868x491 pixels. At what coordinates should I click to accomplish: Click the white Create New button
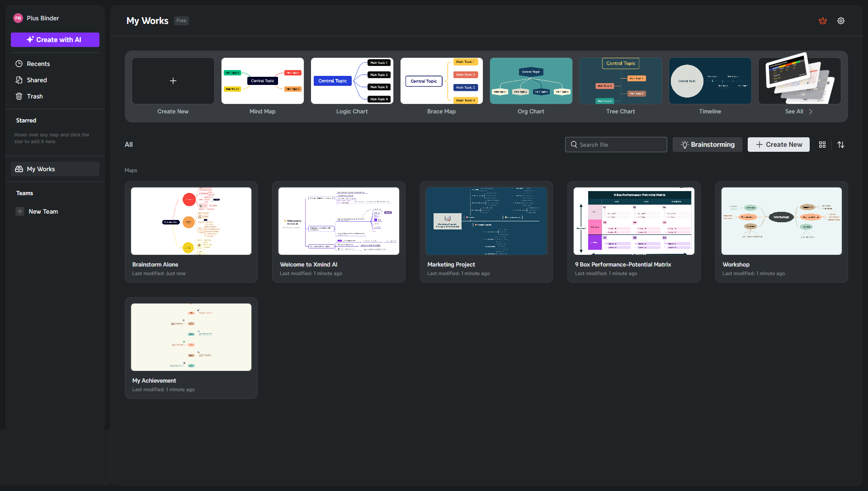click(778, 145)
